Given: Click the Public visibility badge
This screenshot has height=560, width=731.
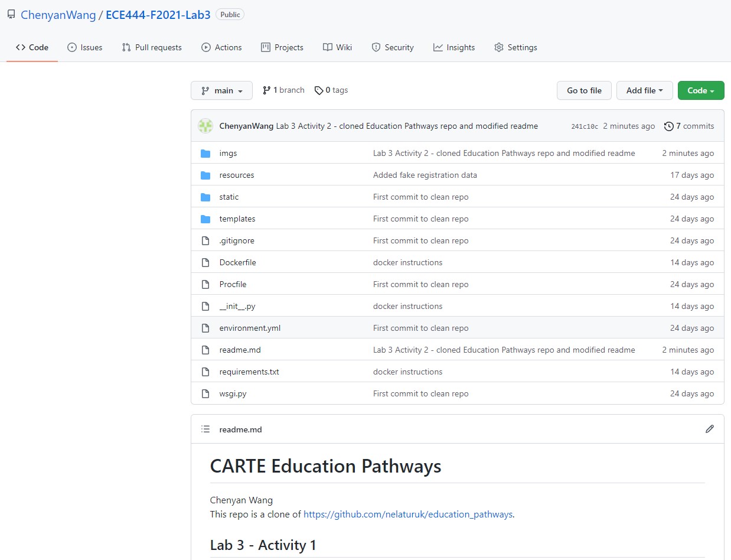Looking at the screenshot, I should 230,15.
